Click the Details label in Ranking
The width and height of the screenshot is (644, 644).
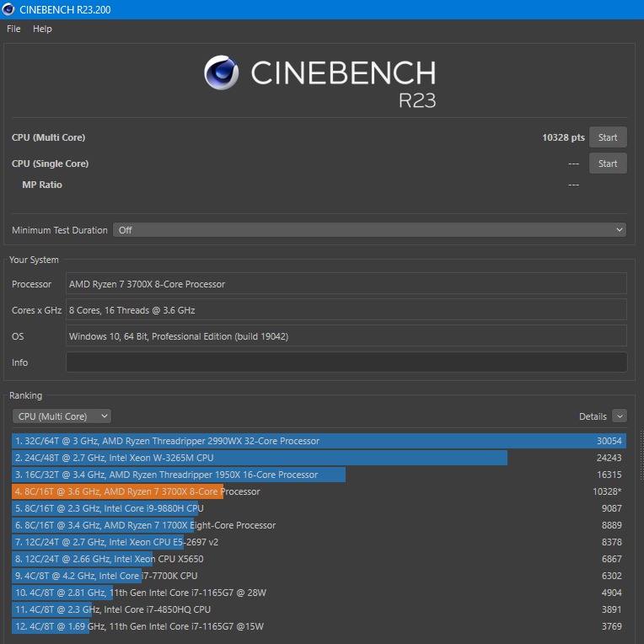point(593,416)
